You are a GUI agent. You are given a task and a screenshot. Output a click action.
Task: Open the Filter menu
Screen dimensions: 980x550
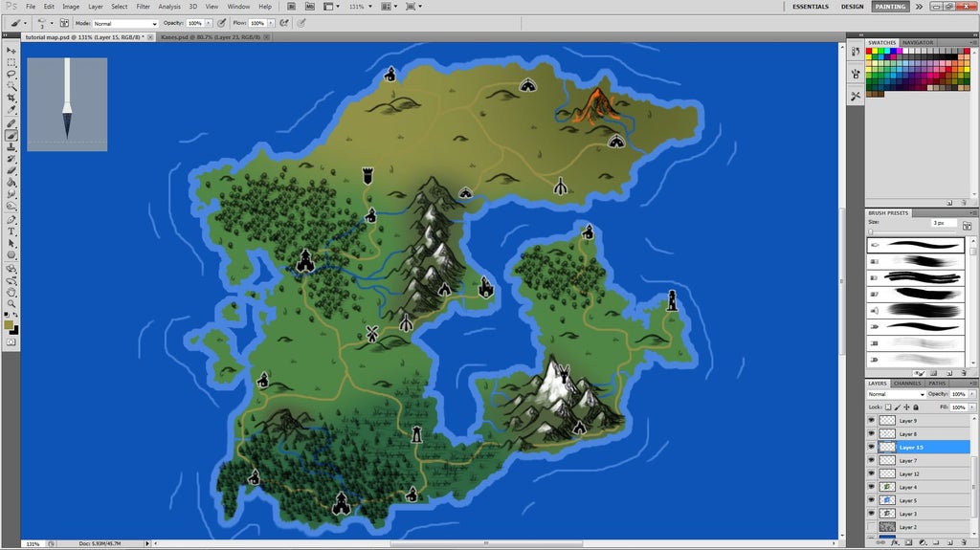point(144,7)
